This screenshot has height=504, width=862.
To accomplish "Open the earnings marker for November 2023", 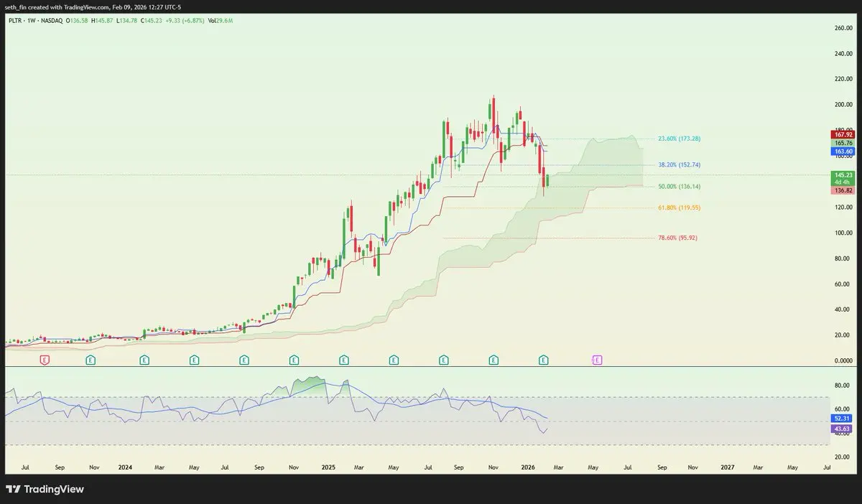I will tap(91, 359).
